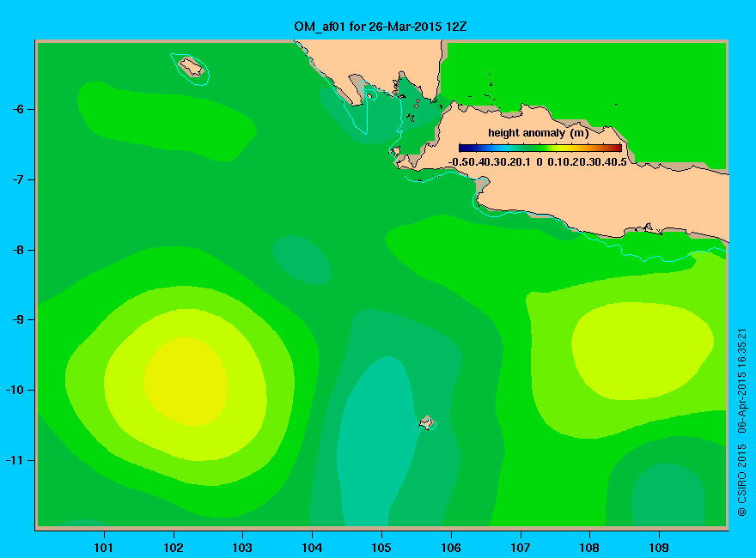Click the latitude label -6
This screenshot has height=558, width=756.
pyautogui.click(x=18, y=109)
